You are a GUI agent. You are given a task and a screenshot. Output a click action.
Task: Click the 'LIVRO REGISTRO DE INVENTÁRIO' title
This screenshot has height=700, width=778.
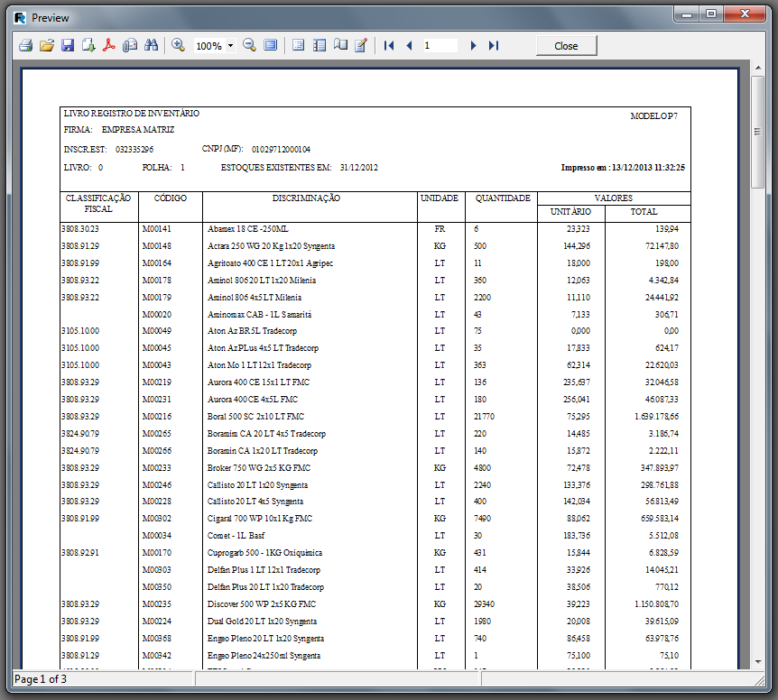click(x=132, y=114)
